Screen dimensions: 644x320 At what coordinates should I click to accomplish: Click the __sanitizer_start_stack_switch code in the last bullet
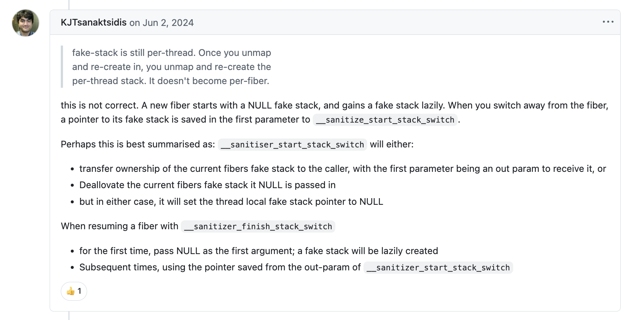point(438,267)
